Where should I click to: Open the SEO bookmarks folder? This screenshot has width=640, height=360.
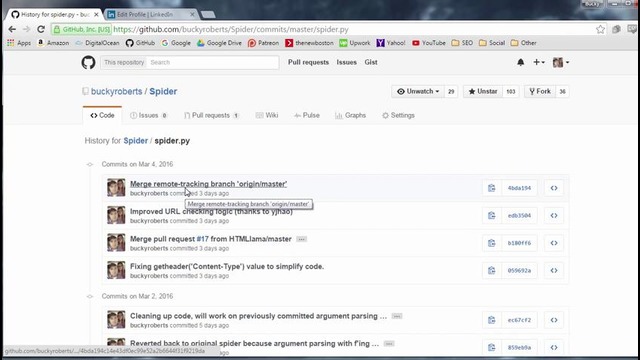pos(462,43)
